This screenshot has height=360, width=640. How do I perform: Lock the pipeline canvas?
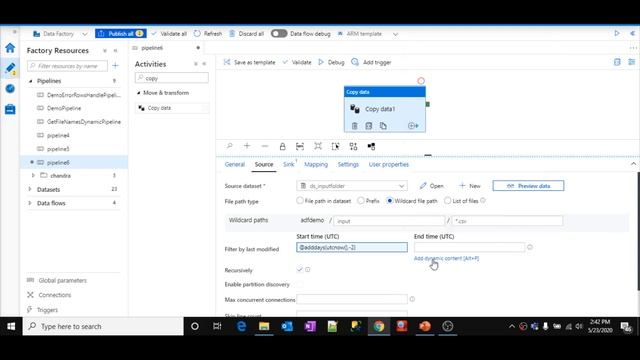click(282, 146)
